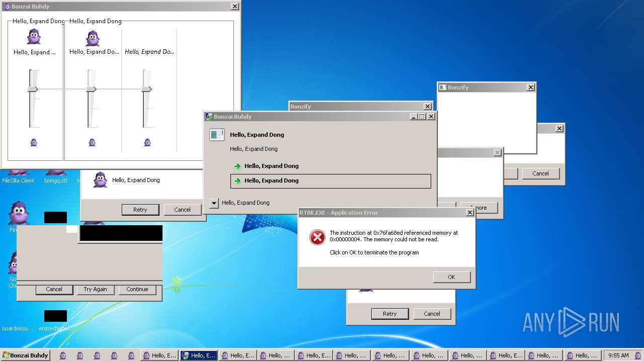This screenshot has width=644, height=362.
Task: Click Cancel in the far-right background dialog
Action: click(x=541, y=173)
